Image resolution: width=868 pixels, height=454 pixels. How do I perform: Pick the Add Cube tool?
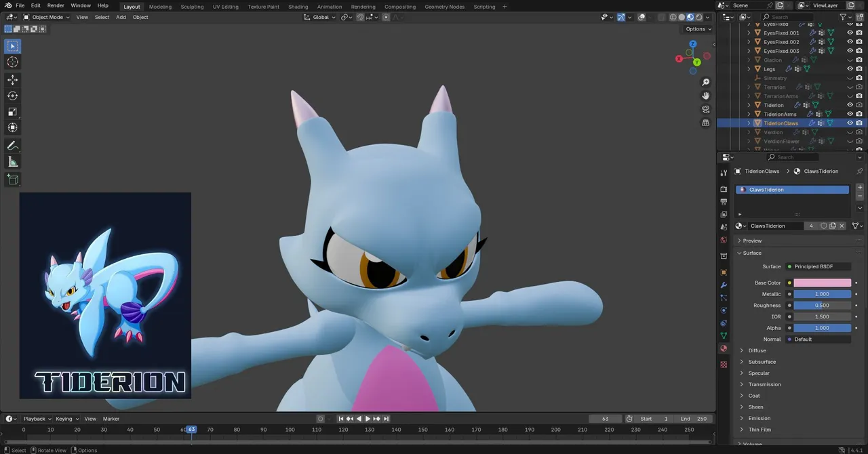click(13, 180)
